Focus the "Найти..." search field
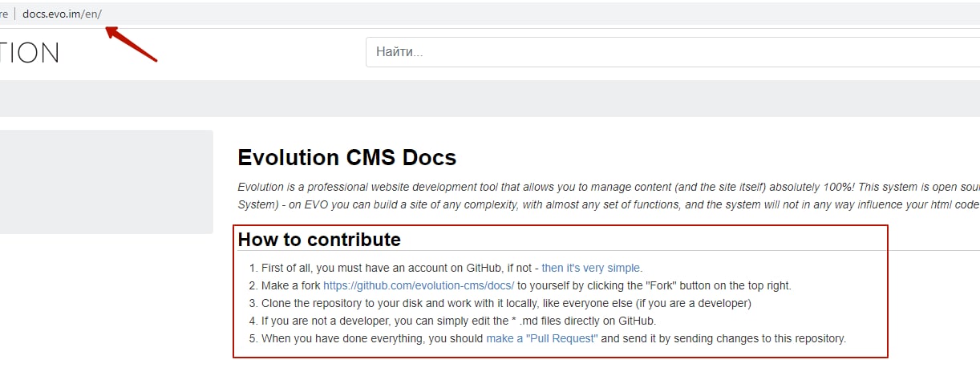The image size is (980, 388). pos(673,52)
